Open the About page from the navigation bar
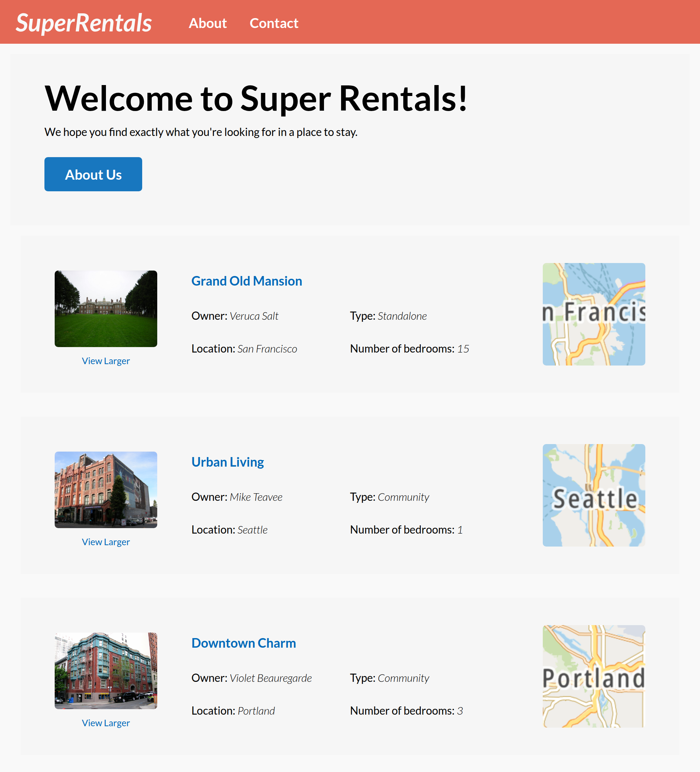Viewport: 700px width, 772px height. (208, 23)
